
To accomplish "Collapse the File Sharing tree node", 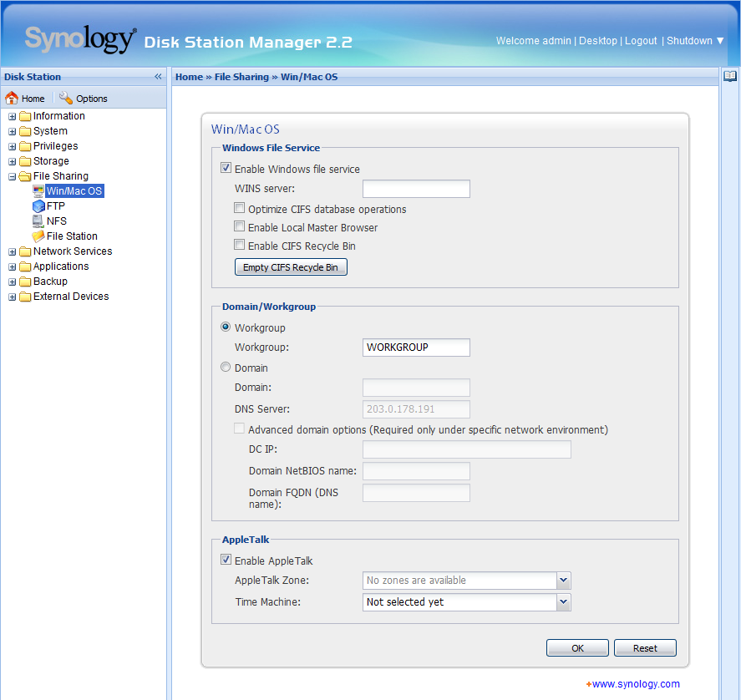I will [13, 177].
